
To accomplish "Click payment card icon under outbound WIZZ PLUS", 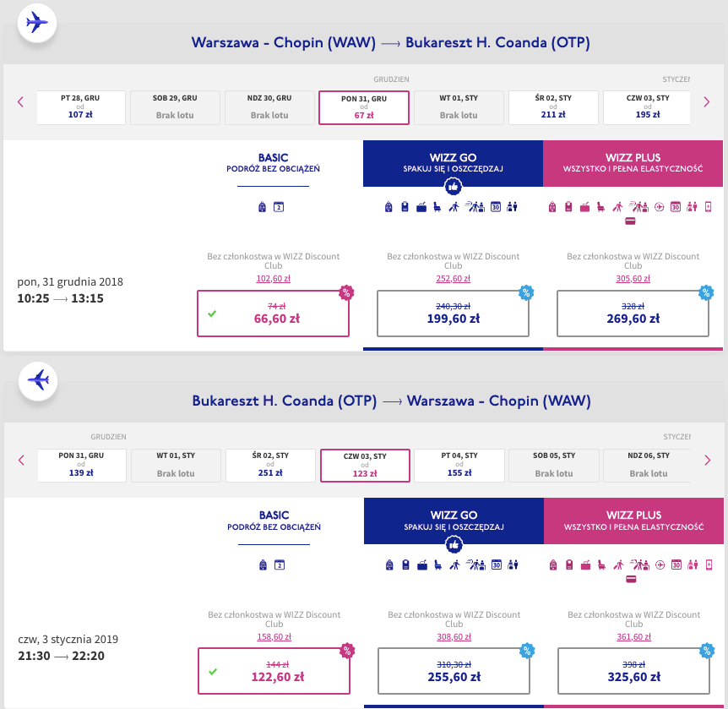I will coord(630,221).
